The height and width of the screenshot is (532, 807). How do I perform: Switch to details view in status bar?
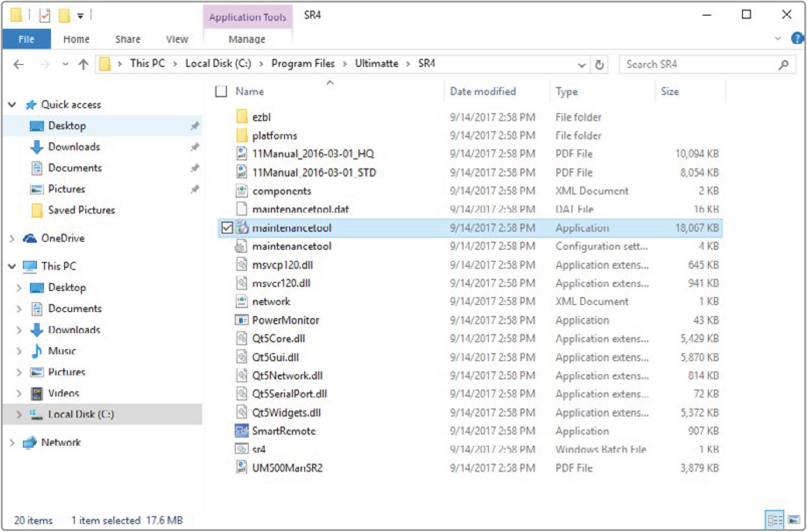(775, 520)
